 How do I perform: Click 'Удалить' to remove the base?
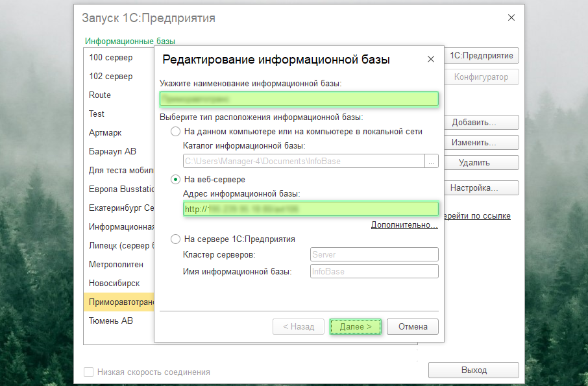(482, 163)
